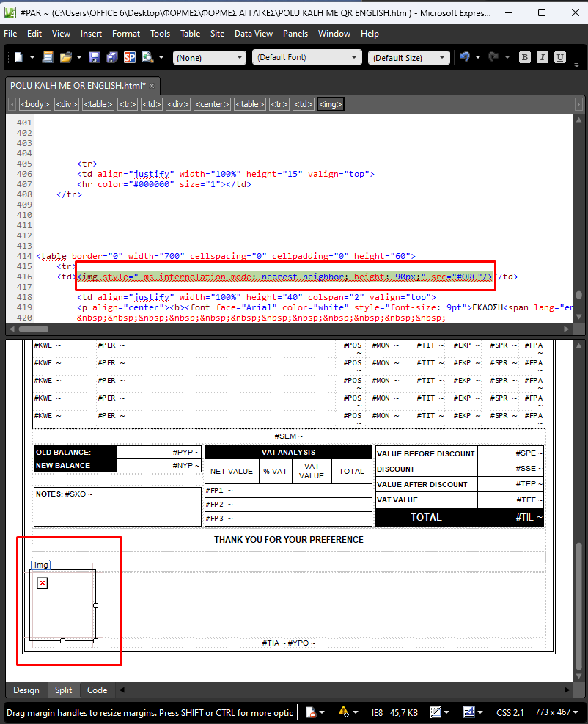Click the code pane vertical scrollbar thumb
This screenshot has width=588, height=724.
click(578, 295)
